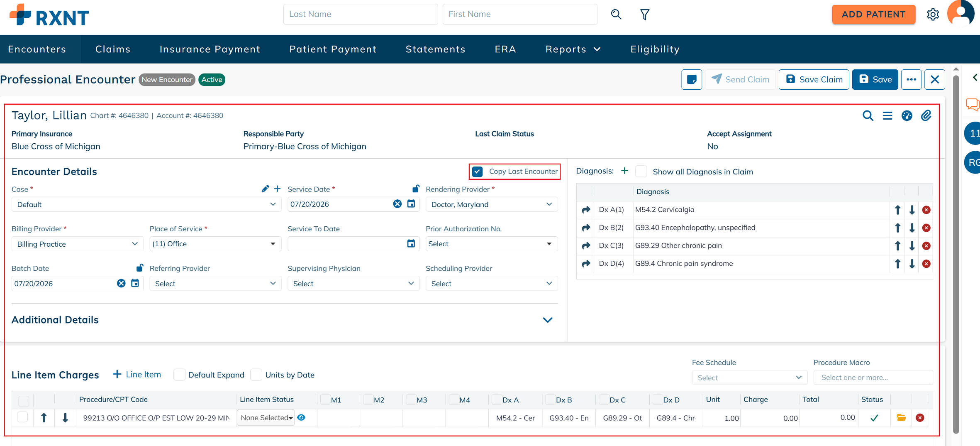Click the Save Claim button

pyautogui.click(x=814, y=79)
